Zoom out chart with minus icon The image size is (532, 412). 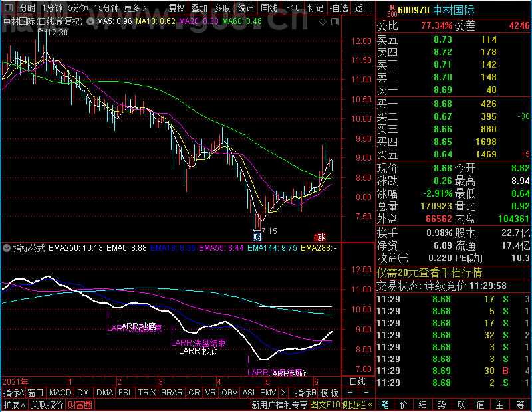tap(366, 393)
